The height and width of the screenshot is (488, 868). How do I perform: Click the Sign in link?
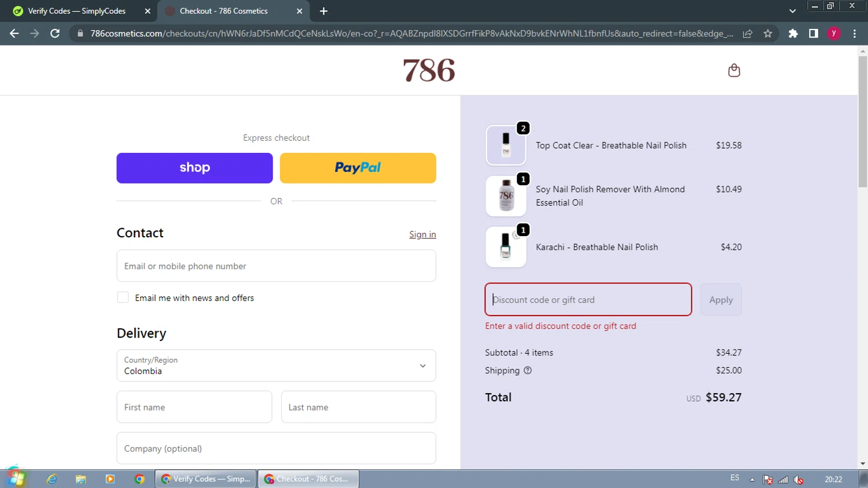pos(422,234)
